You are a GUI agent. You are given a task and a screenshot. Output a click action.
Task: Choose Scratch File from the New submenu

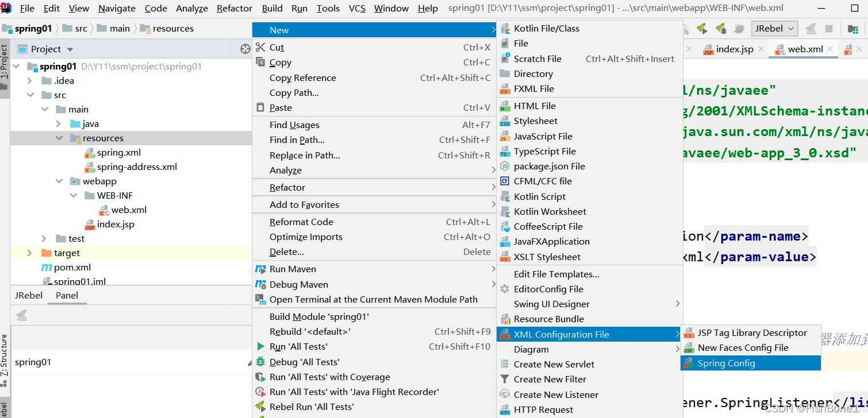pyautogui.click(x=589, y=59)
